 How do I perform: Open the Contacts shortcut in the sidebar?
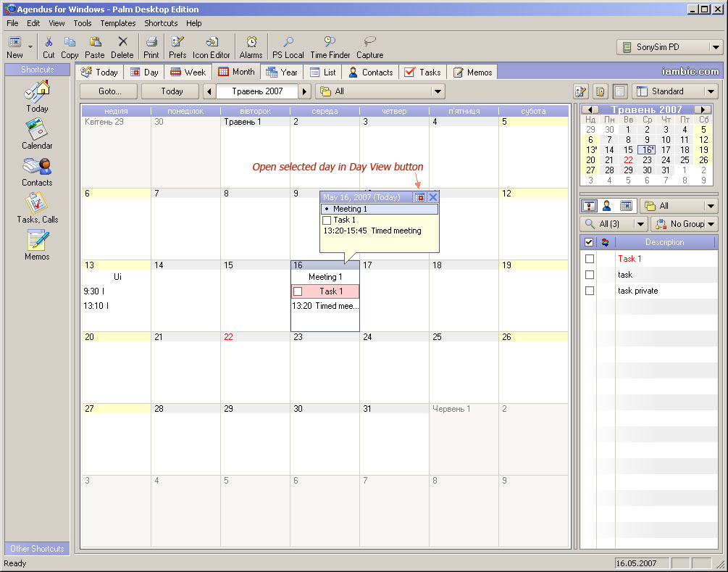click(x=37, y=172)
